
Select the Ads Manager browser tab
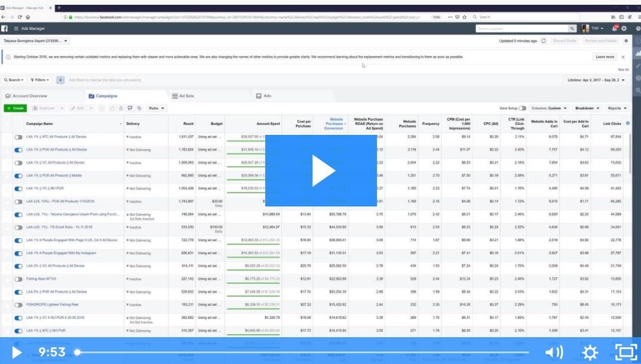click(x=26, y=8)
